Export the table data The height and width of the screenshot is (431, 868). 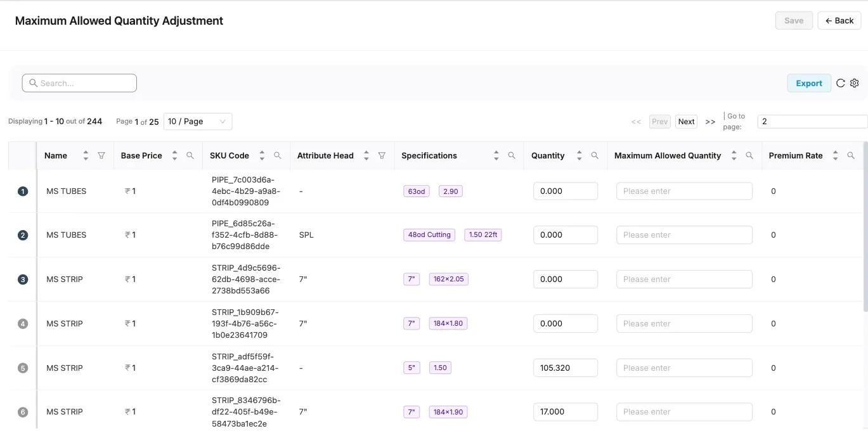click(x=809, y=83)
